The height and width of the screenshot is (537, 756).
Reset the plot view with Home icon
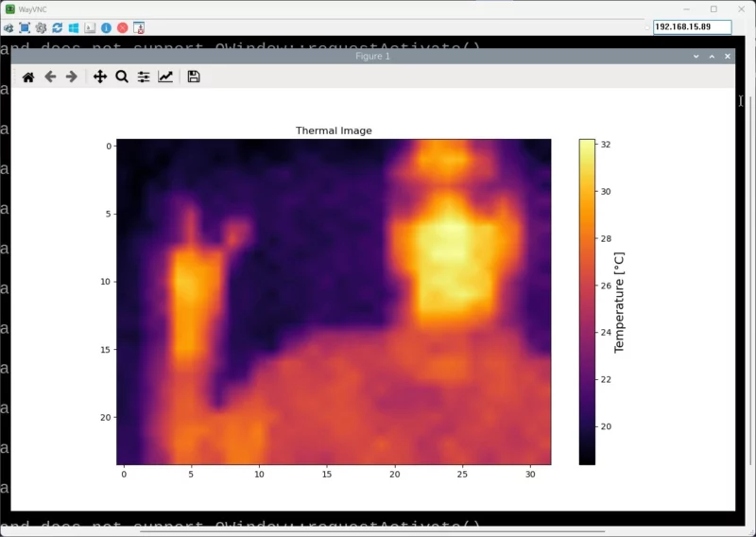click(28, 77)
